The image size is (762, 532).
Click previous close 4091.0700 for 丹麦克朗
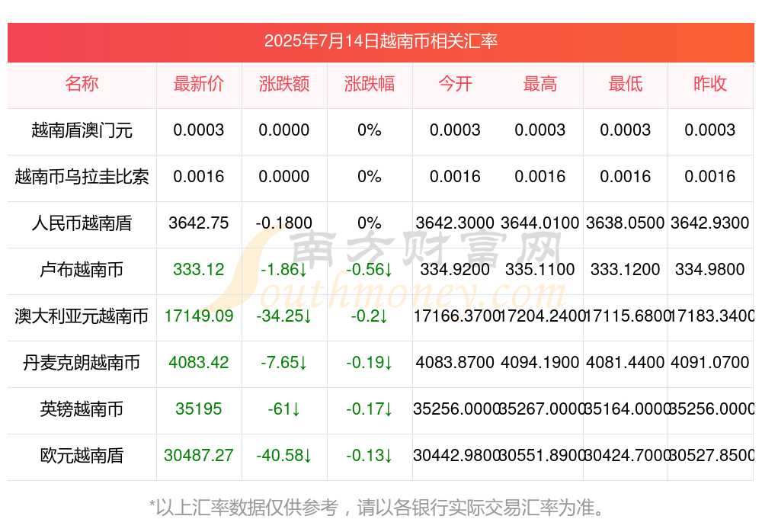pyautogui.click(x=710, y=362)
